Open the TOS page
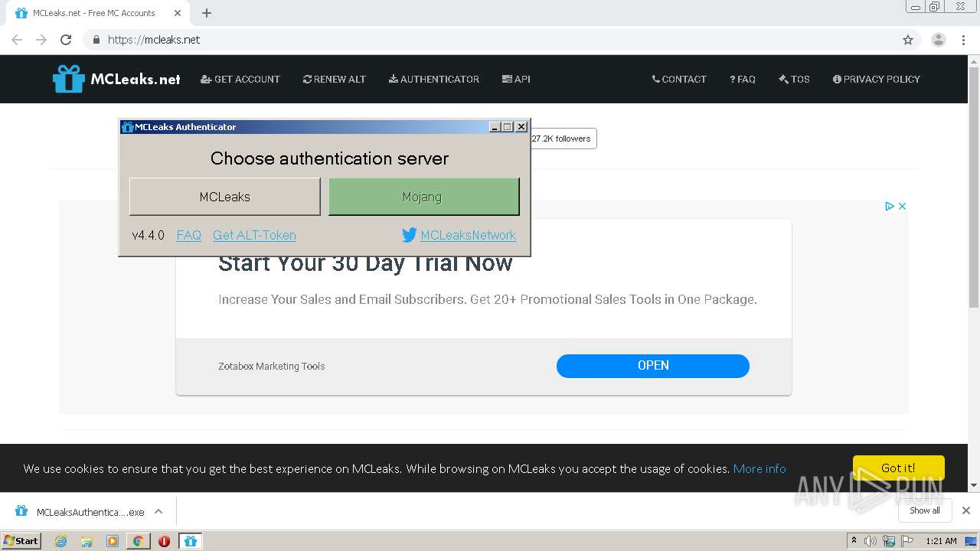Screen dimensions: 980x551 point(794,79)
